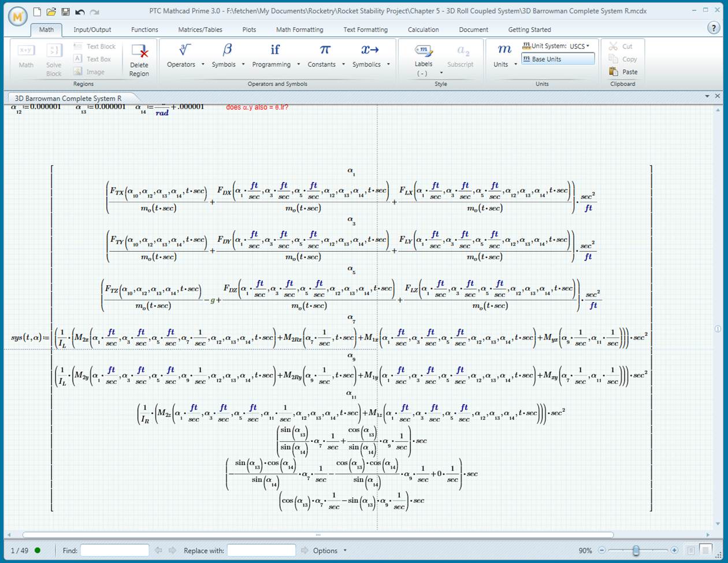This screenshot has height=563, width=728.
Task: Switch to draft view in status bar
Action: click(x=705, y=550)
